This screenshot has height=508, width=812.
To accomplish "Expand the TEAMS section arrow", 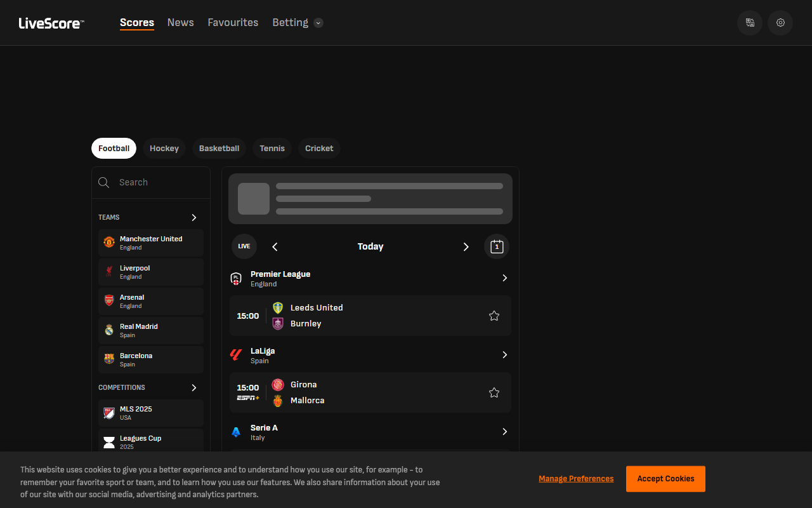I will [x=194, y=217].
